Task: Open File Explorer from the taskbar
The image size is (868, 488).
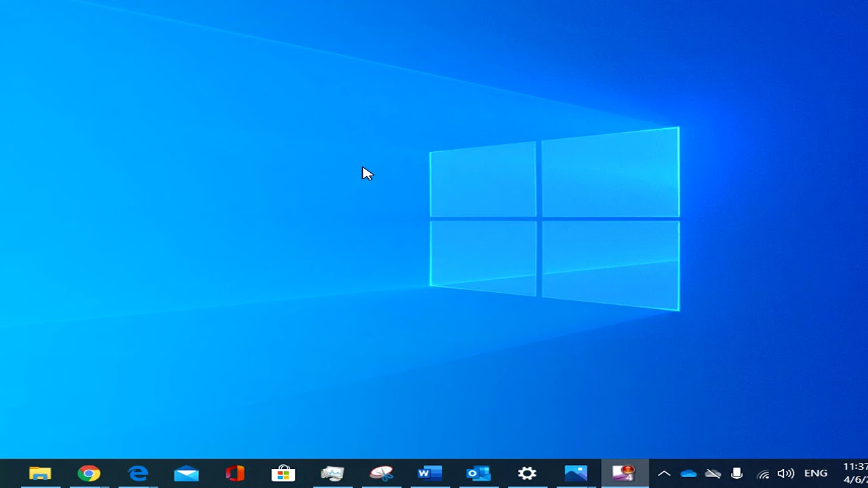Action: (x=40, y=473)
